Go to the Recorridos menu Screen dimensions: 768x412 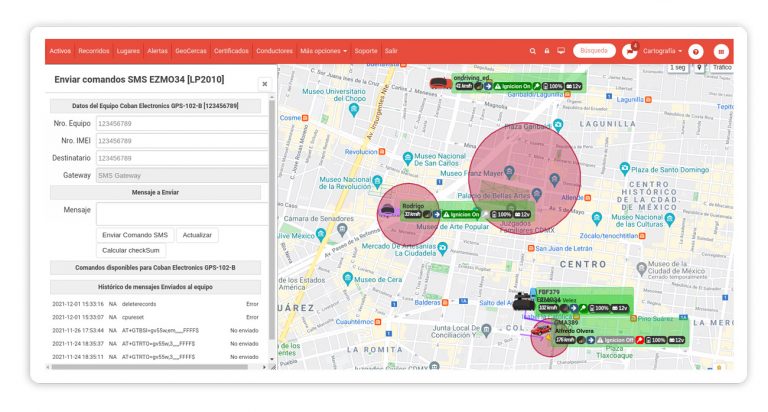[94, 51]
